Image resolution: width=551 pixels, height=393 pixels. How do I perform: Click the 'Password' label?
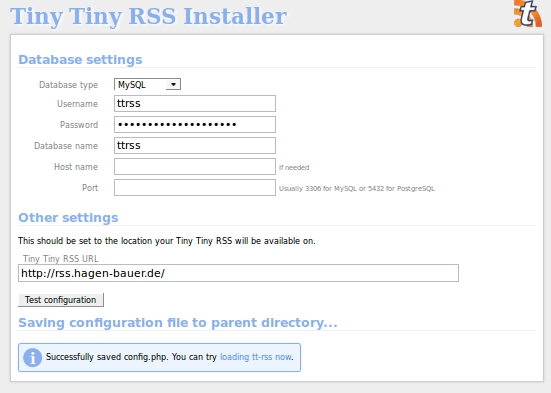(79, 125)
